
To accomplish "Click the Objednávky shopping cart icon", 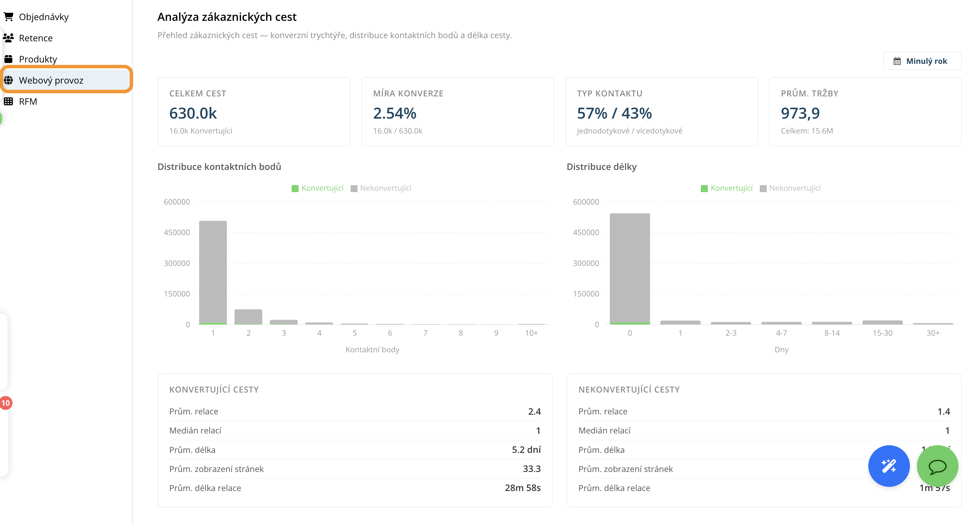I will point(8,17).
